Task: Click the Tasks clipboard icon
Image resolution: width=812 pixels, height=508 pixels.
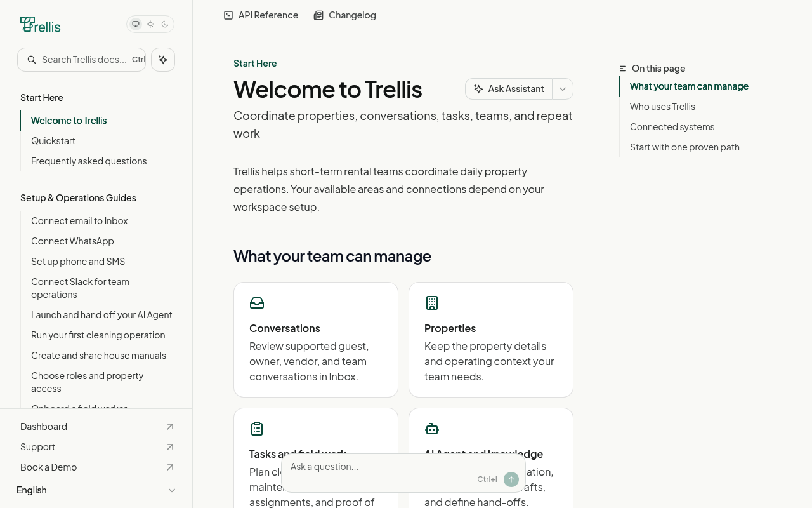Action: click(257, 429)
